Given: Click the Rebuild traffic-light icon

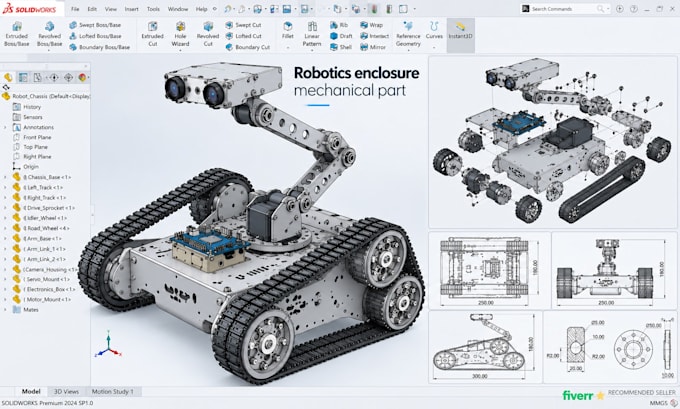Looking at the screenshot, I should (374, 9).
